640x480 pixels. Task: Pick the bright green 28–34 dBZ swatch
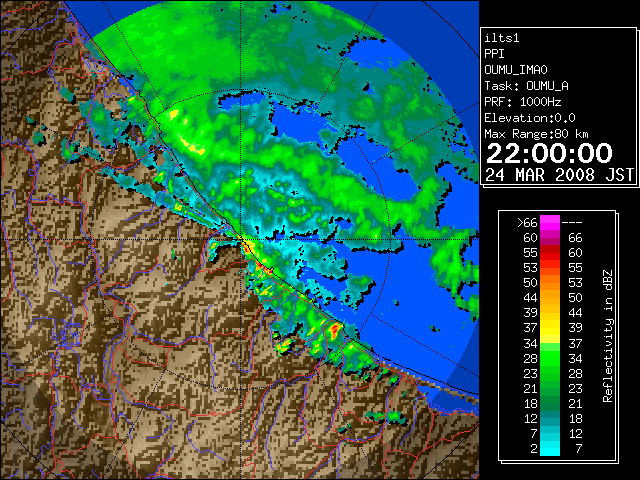tap(550, 358)
